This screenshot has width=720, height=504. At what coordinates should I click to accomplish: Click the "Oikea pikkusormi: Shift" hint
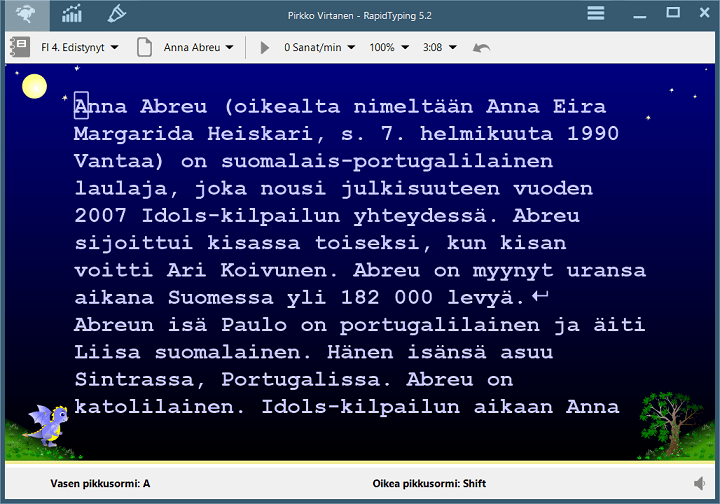coord(429,483)
